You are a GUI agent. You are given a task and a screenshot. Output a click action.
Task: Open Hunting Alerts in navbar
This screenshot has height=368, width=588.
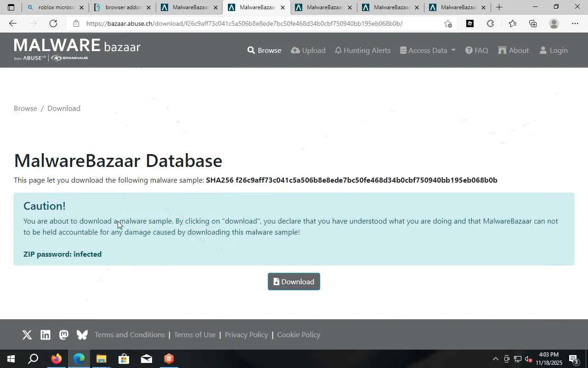[x=362, y=50]
